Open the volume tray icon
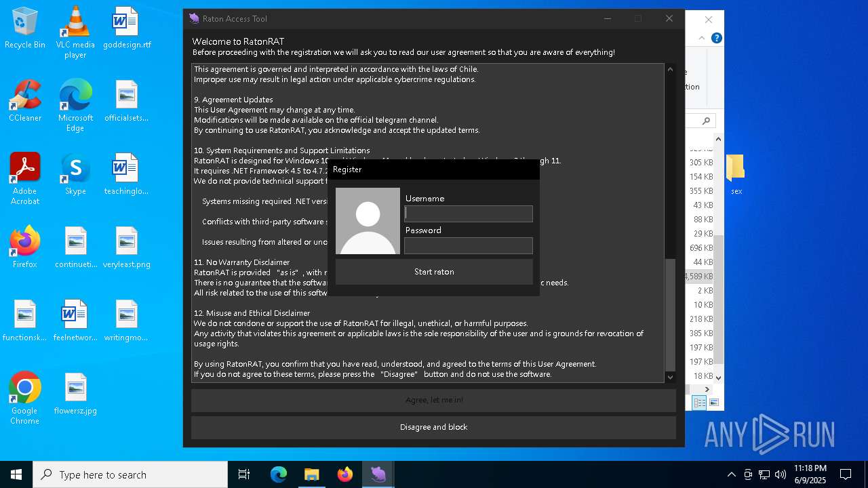The width and height of the screenshot is (868, 488). click(781, 474)
